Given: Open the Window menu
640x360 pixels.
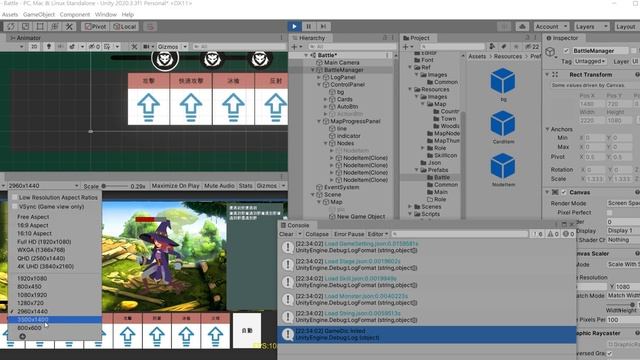Looking at the screenshot, I should pyautogui.click(x=106, y=14).
